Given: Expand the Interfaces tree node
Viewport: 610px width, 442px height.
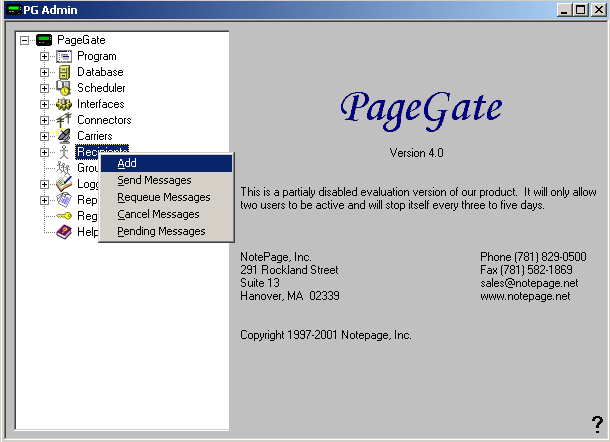Looking at the screenshot, I should click(44, 104).
